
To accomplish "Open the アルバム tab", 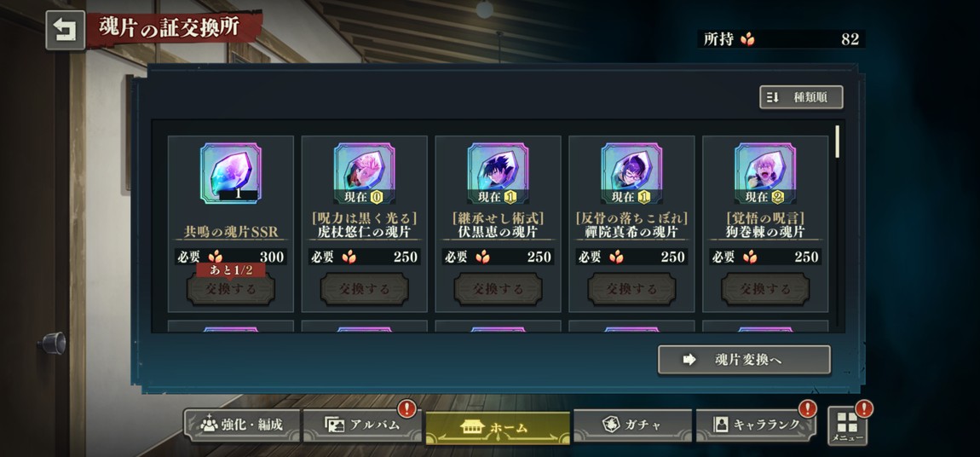I will pos(362,425).
